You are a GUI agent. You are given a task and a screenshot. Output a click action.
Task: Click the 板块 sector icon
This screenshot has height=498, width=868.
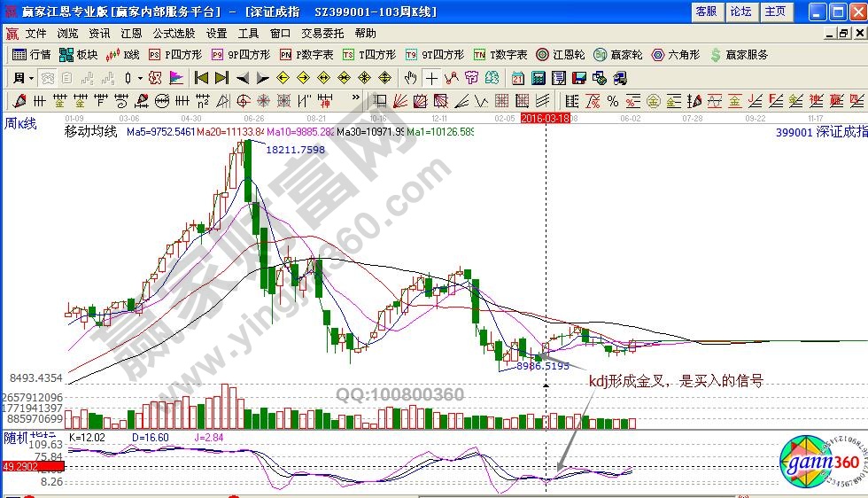78,55
